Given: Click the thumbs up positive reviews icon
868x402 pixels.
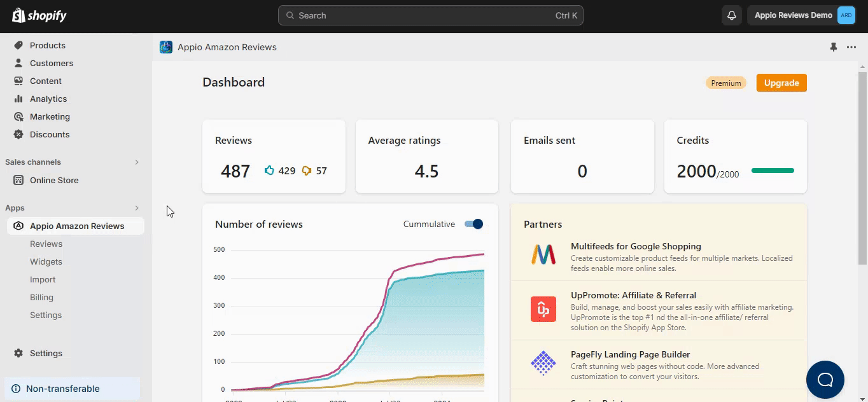Looking at the screenshot, I should 269,170.
